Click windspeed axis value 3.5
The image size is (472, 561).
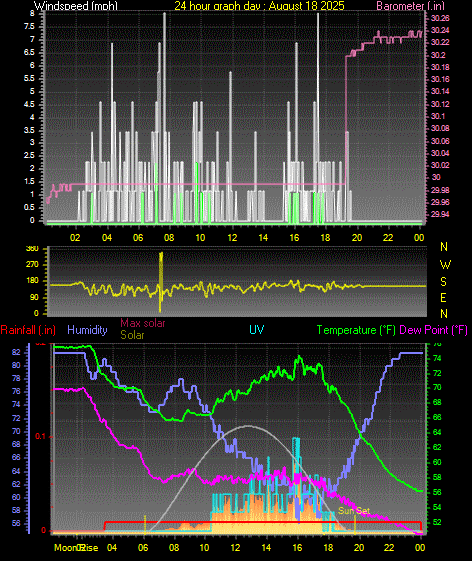29,130
